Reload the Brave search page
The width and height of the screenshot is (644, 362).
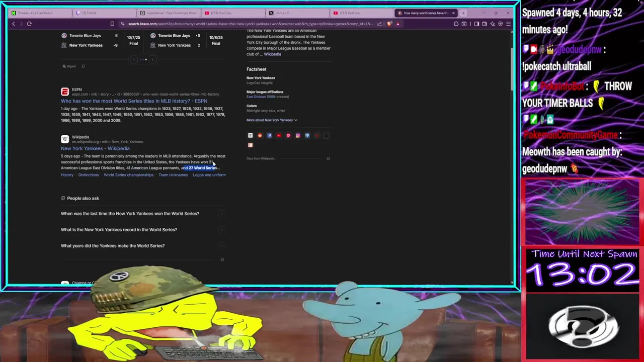click(29, 24)
